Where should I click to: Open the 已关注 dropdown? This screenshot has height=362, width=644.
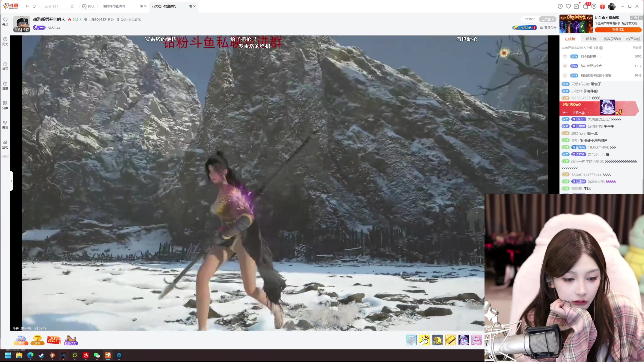click(548, 19)
